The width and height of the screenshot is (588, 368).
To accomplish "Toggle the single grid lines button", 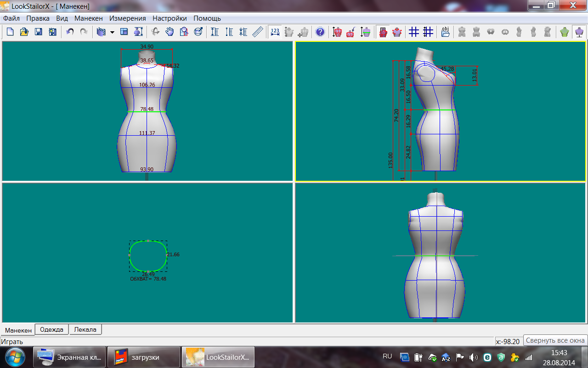I will [x=414, y=32].
